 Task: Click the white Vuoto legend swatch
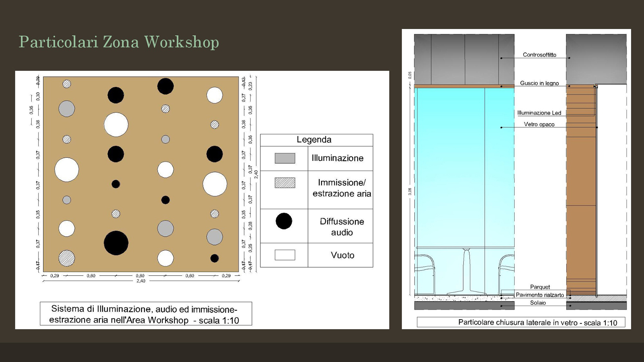click(285, 255)
